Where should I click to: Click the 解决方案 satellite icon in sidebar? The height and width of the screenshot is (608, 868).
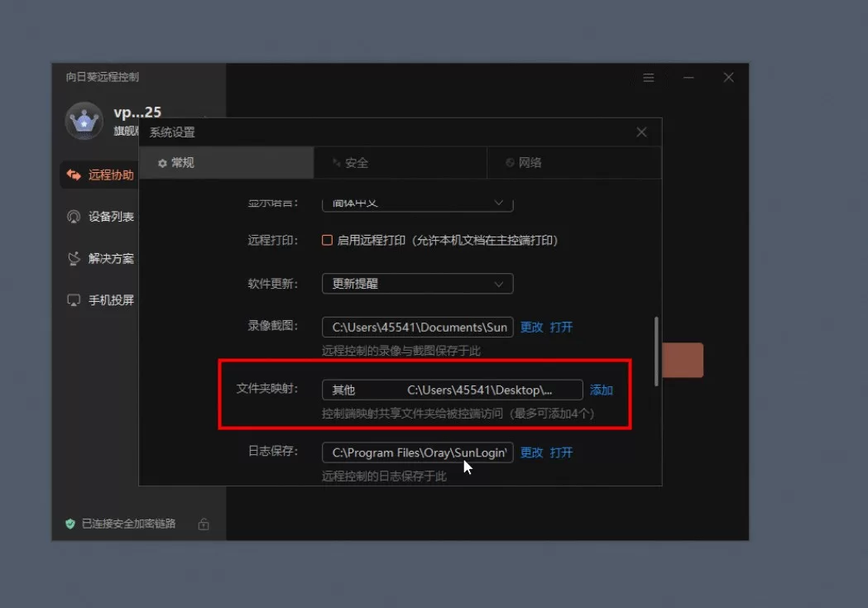tap(75, 258)
